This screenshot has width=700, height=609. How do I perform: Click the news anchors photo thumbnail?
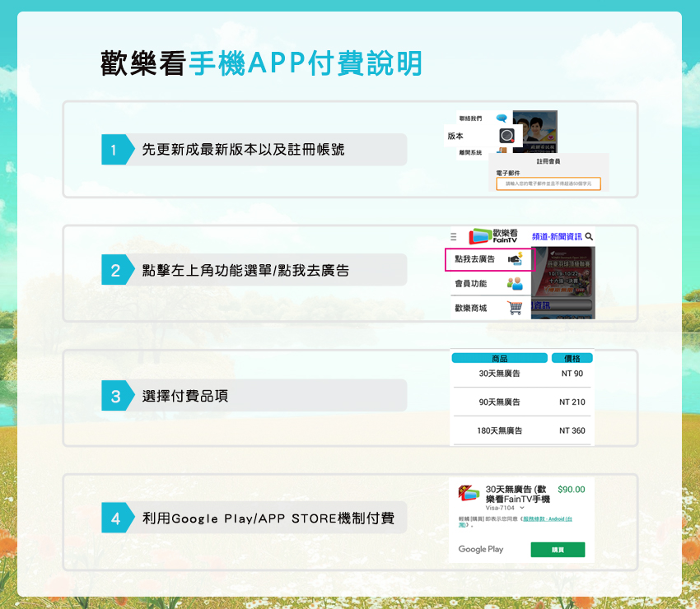pyautogui.click(x=534, y=132)
